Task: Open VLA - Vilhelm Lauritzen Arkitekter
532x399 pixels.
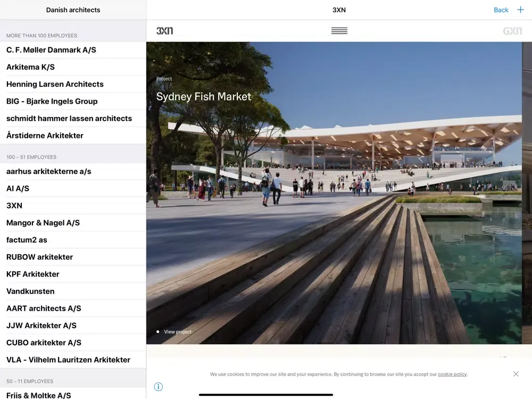Action: (x=73, y=360)
